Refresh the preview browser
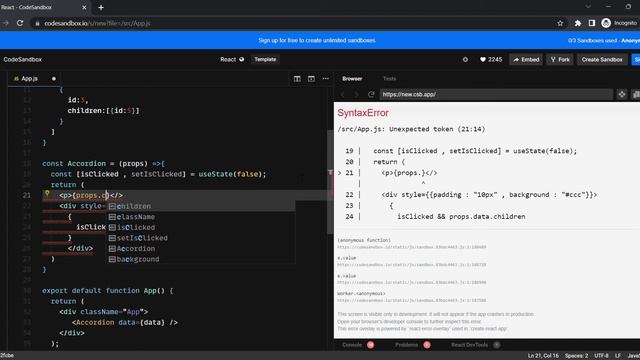 pyautogui.click(x=371, y=94)
